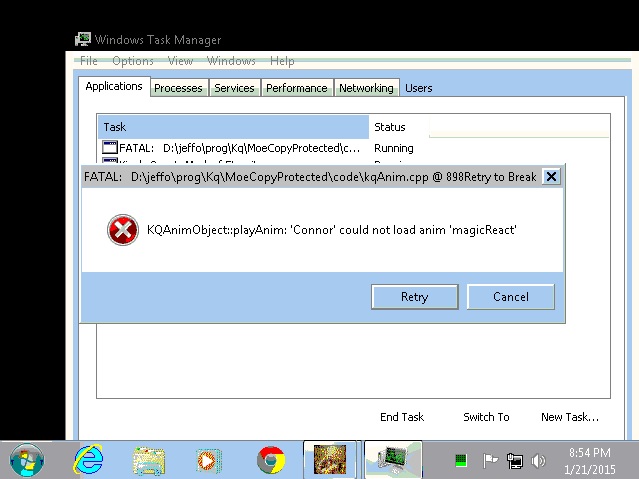Open Windows Media Player from the taskbar
Image resolution: width=639 pixels, height=479 pixels.
coord(209,461)
